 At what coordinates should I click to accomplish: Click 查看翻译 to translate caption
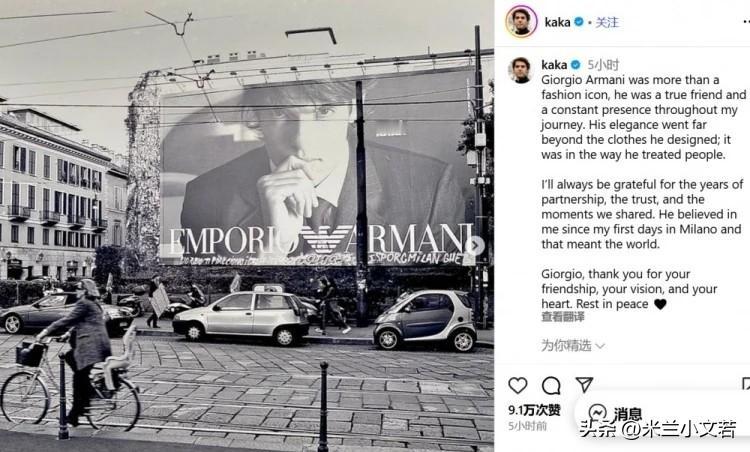[562, 317]
